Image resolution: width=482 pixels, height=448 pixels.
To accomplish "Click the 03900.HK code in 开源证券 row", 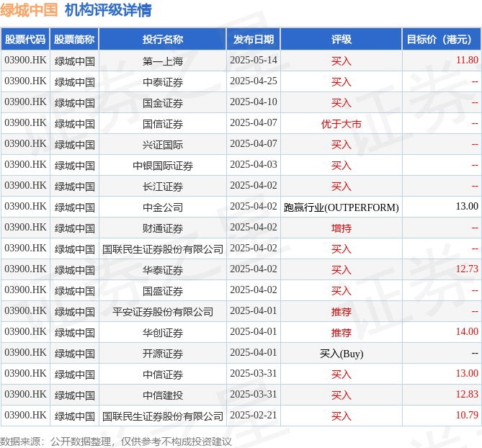I will (x=25, y=352).
